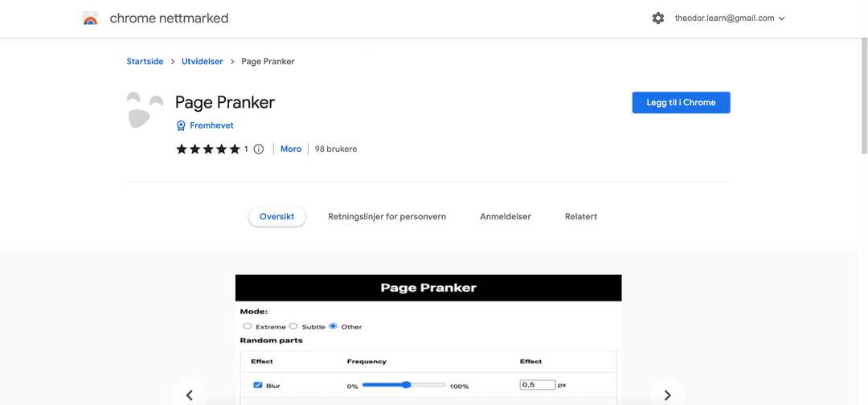Click the Fremhevet label text
The image size is (868, 405).
tap(211, 125)
